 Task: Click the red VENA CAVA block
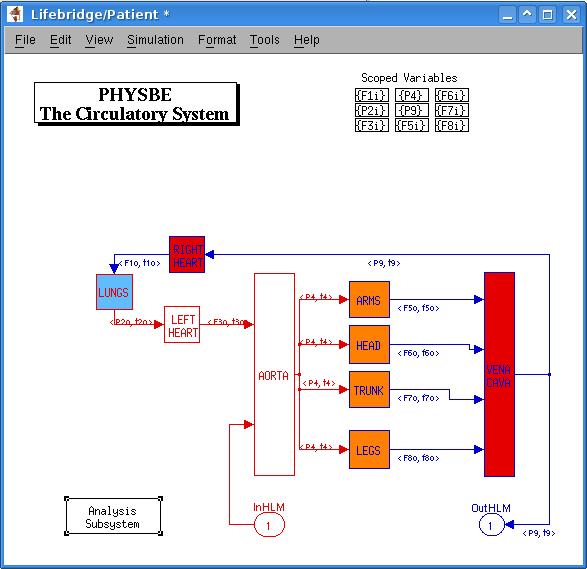pyautogui.click(x=499, y=374)
